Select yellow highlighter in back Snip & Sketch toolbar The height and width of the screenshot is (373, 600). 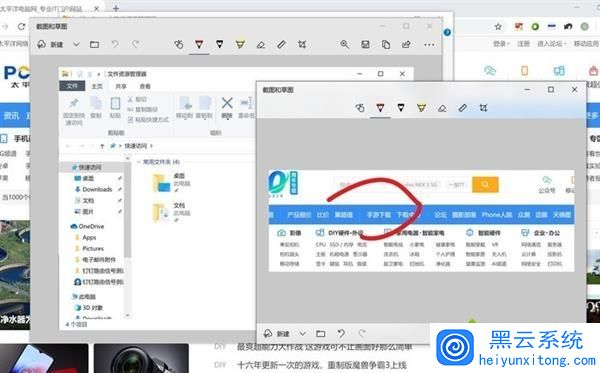tap(240, 44)
